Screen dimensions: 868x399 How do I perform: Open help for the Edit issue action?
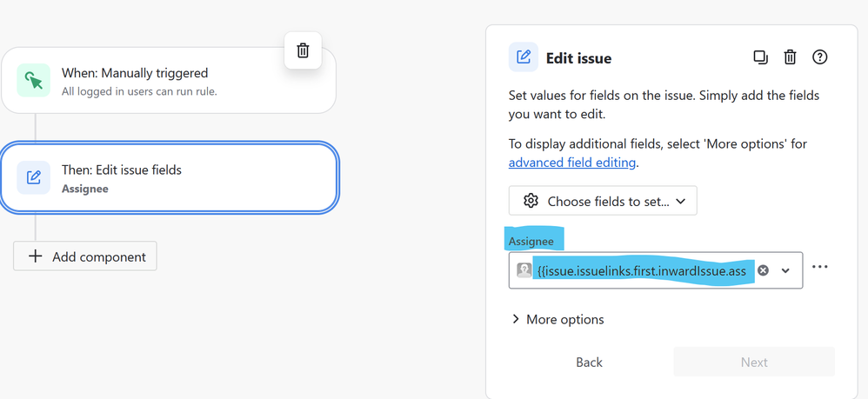(x=819, y=57)
